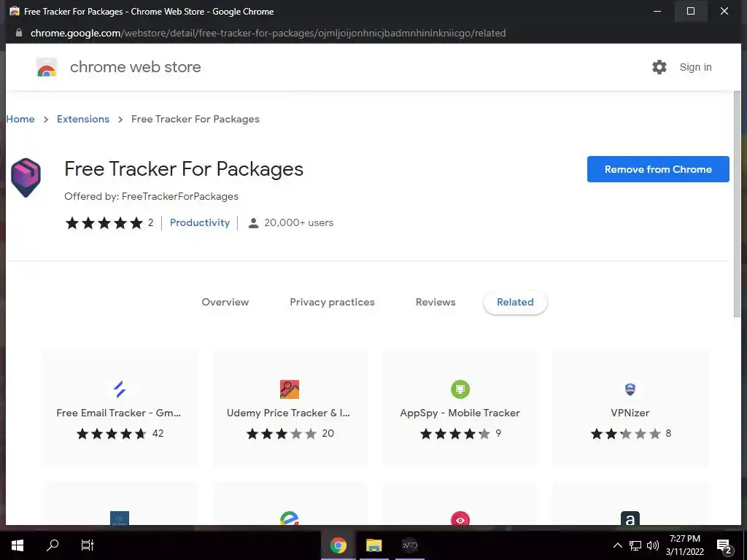Click the five-star rating of Free Tracker

coord(104,223)
